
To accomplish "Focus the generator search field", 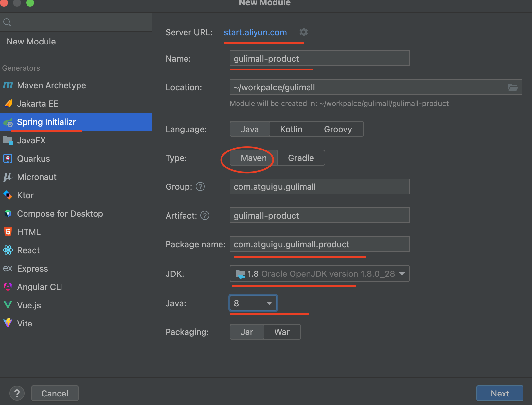I will pyautogui.click(x=76, y=22).
